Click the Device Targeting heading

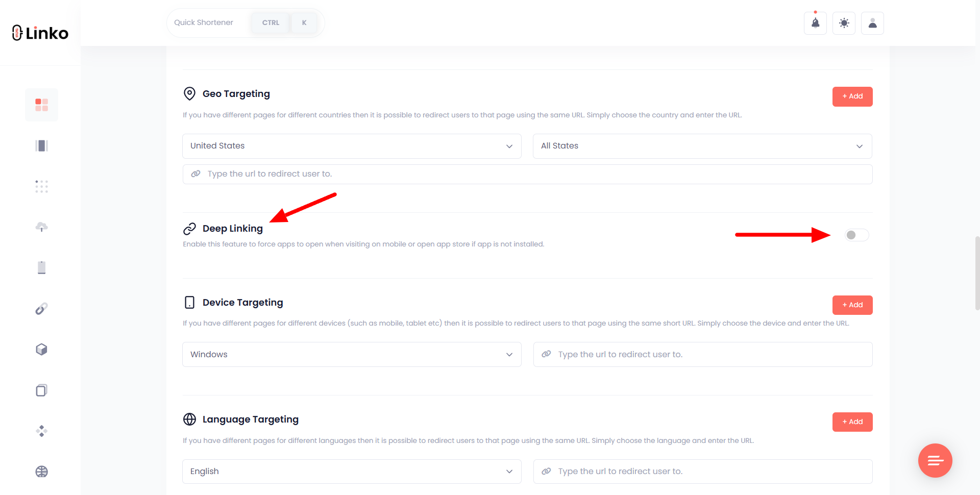(243, 303)
